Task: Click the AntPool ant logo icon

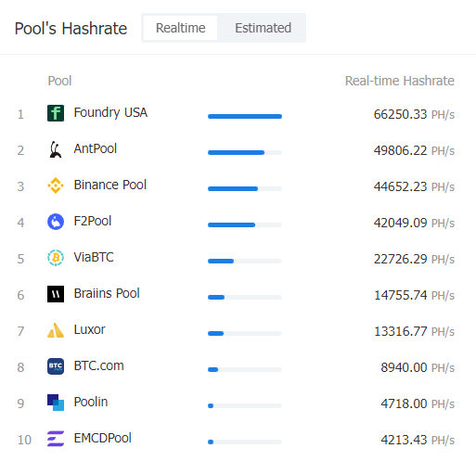Action: tap(56, 149)
